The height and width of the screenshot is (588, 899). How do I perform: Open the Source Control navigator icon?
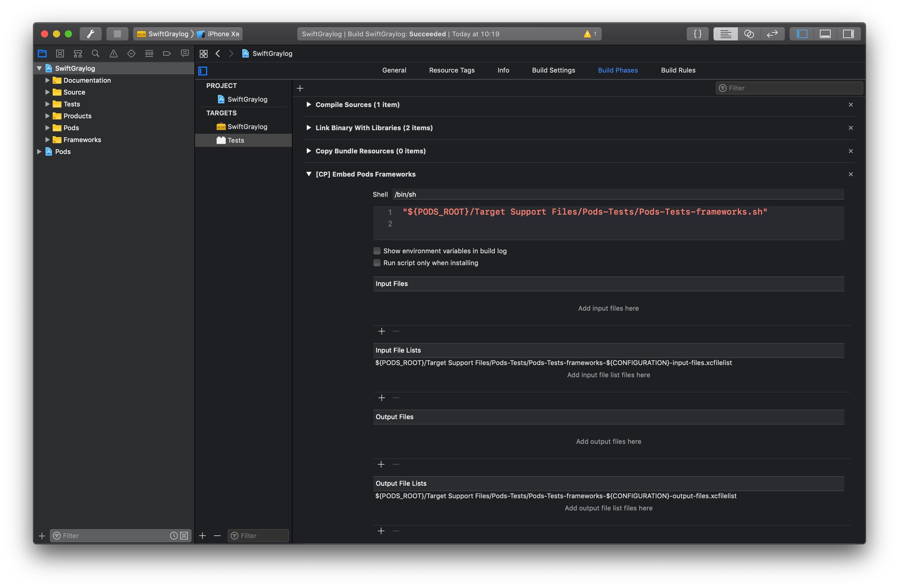tap(60, 54)
